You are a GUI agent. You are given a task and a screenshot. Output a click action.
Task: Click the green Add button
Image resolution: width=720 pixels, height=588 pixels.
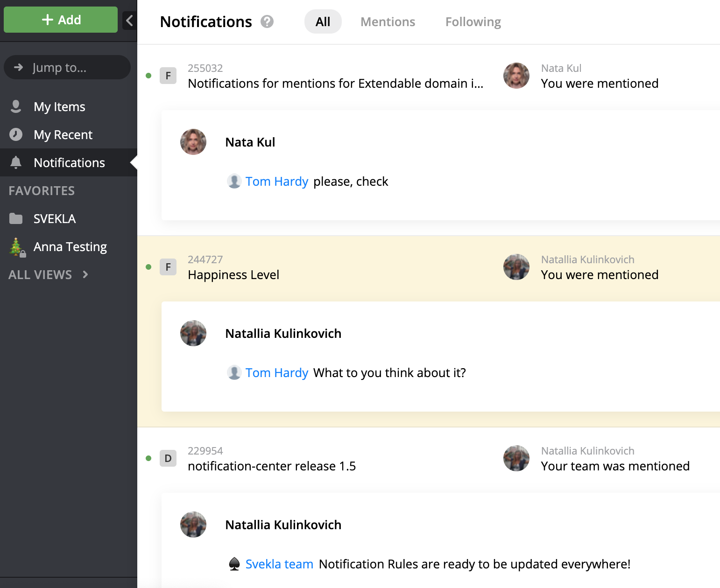[x=61, y=20]
